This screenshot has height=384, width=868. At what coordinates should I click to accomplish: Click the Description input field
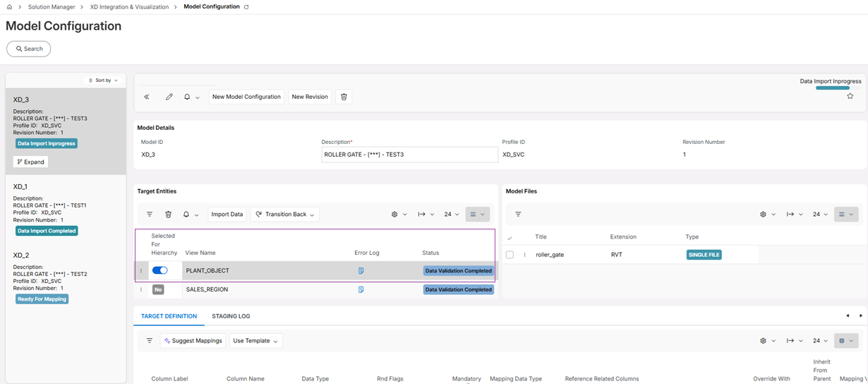(409, 155)
